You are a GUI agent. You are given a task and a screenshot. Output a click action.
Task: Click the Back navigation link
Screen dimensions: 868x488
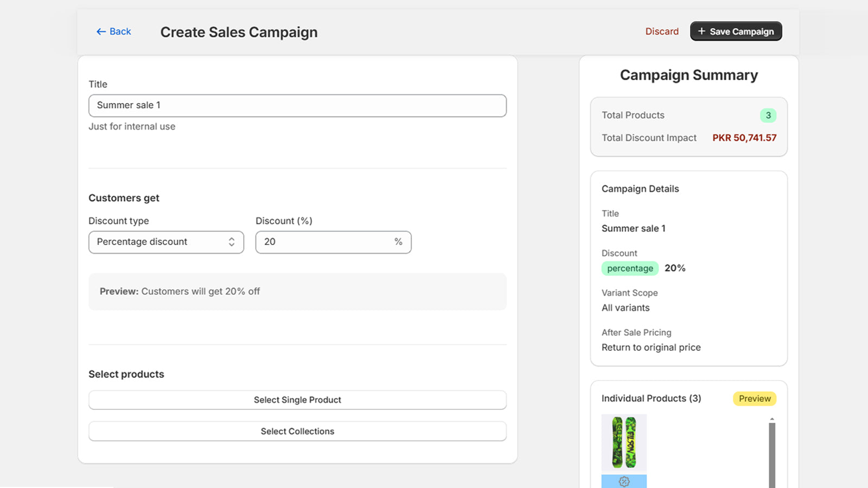point(113,31)
